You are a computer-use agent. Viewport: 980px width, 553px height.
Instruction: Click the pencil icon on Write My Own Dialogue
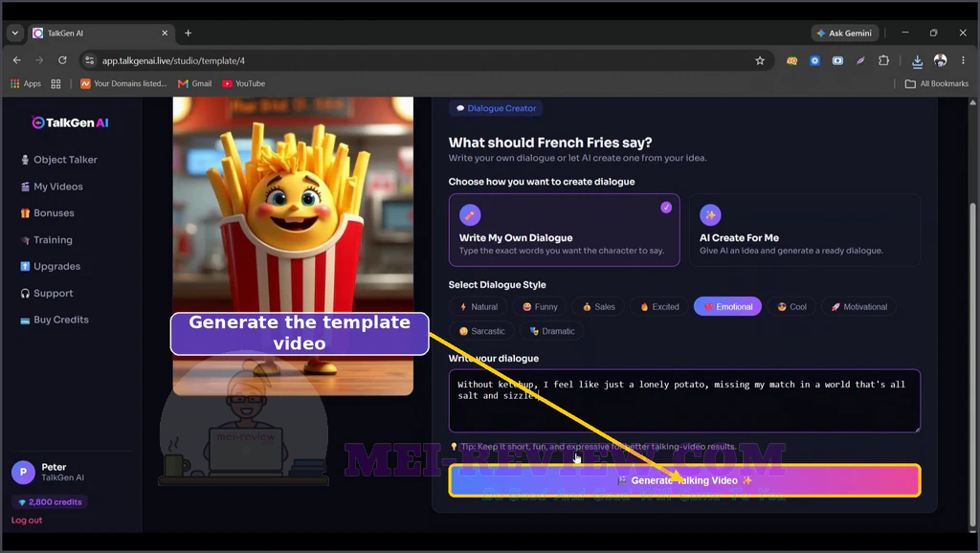pos(470,215)
